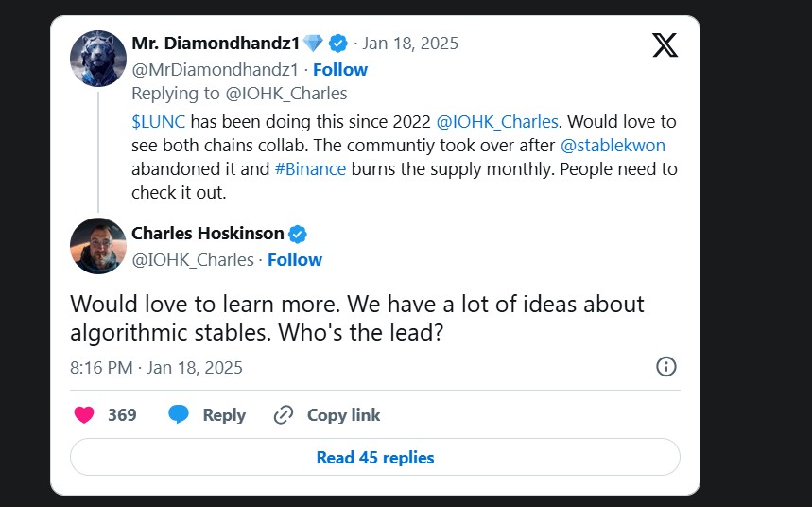Open the @stablekwon mention link
This screenshot has width=812, height=507.
(613, 146)
